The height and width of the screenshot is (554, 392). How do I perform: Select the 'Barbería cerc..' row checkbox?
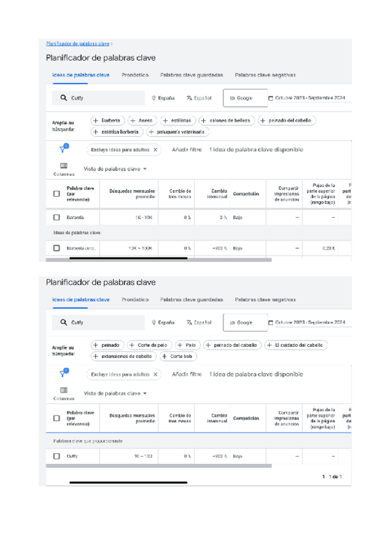(57, 248)
